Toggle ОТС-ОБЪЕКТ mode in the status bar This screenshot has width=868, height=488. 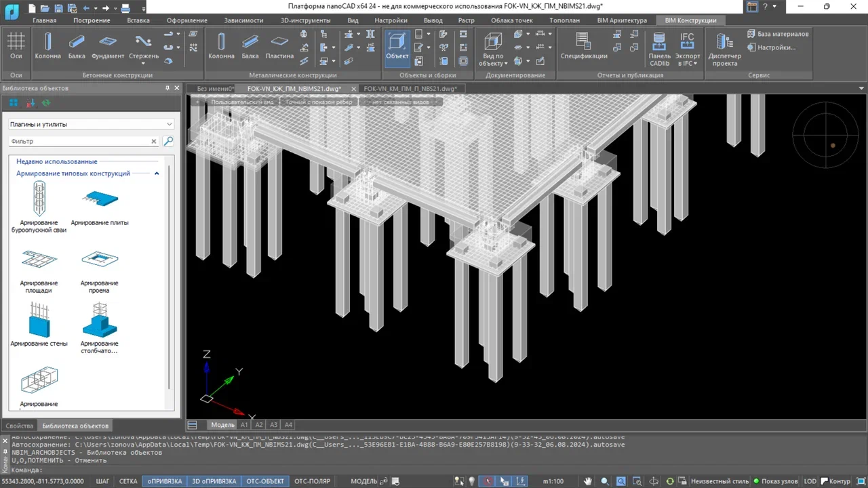pos(264,481)
